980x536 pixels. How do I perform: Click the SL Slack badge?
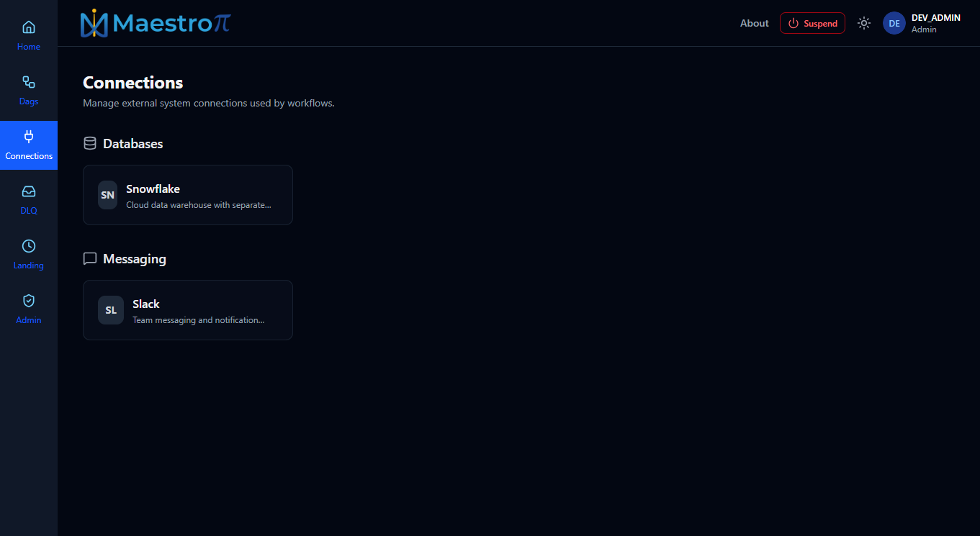pyautogui.click(x=111, y=310)
